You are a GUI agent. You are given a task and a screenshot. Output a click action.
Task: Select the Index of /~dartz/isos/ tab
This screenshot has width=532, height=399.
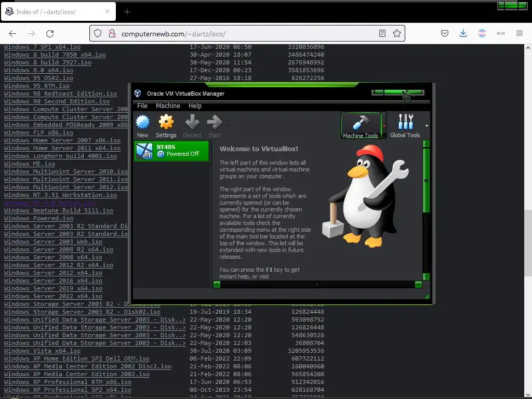pos(58,11)
